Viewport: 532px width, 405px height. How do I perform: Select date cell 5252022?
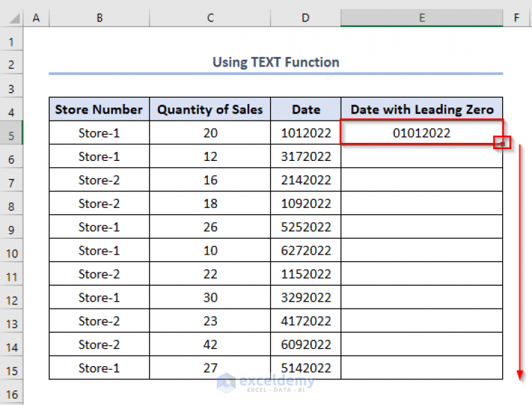tap(305, 227)
